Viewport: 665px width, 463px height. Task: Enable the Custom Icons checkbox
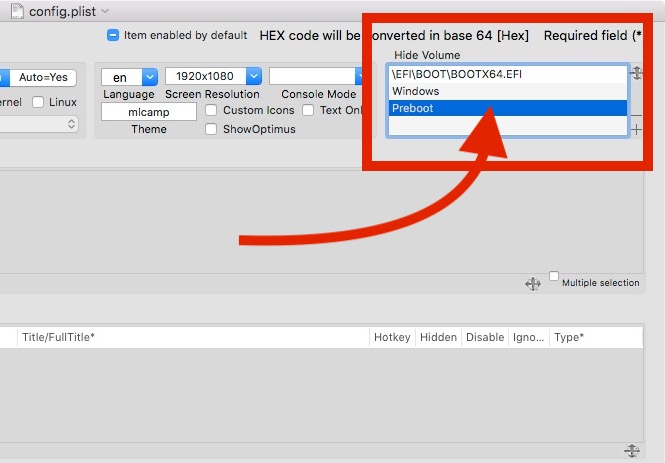click(212, 110)
